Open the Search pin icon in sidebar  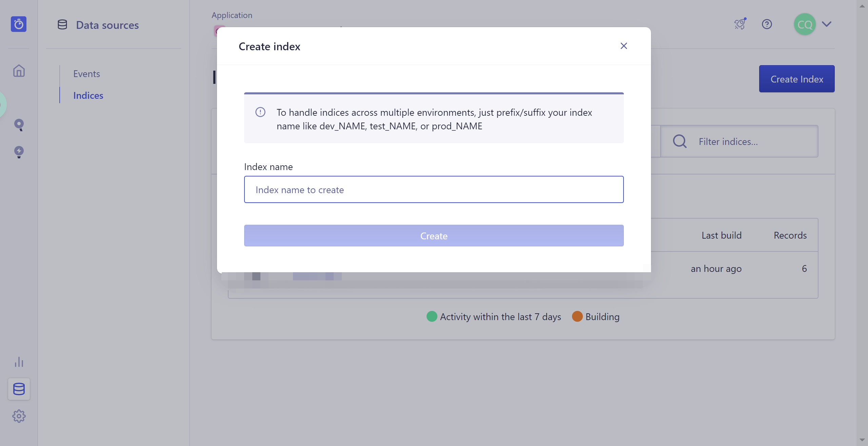(x=19, y=125)
